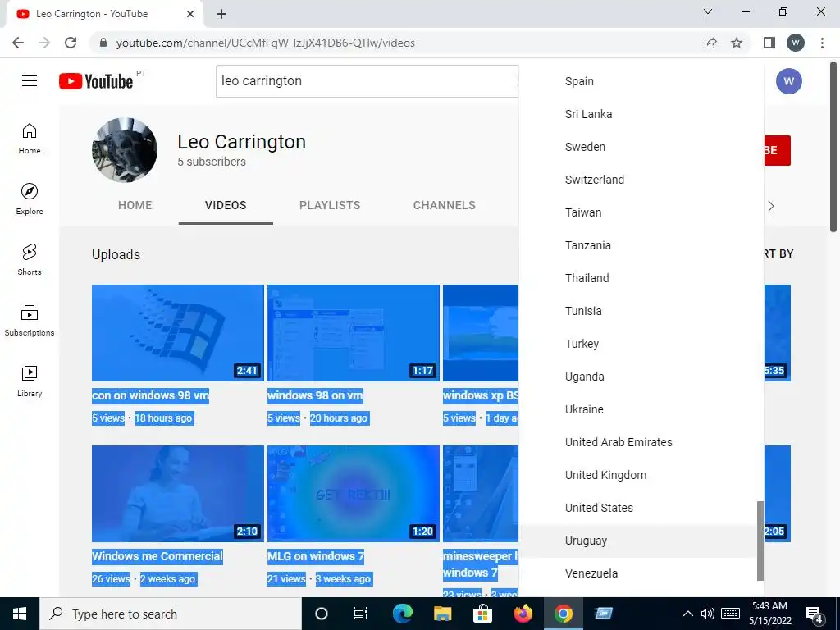
Task: Open a new browser tab
Action: click(x=221, y=14)
